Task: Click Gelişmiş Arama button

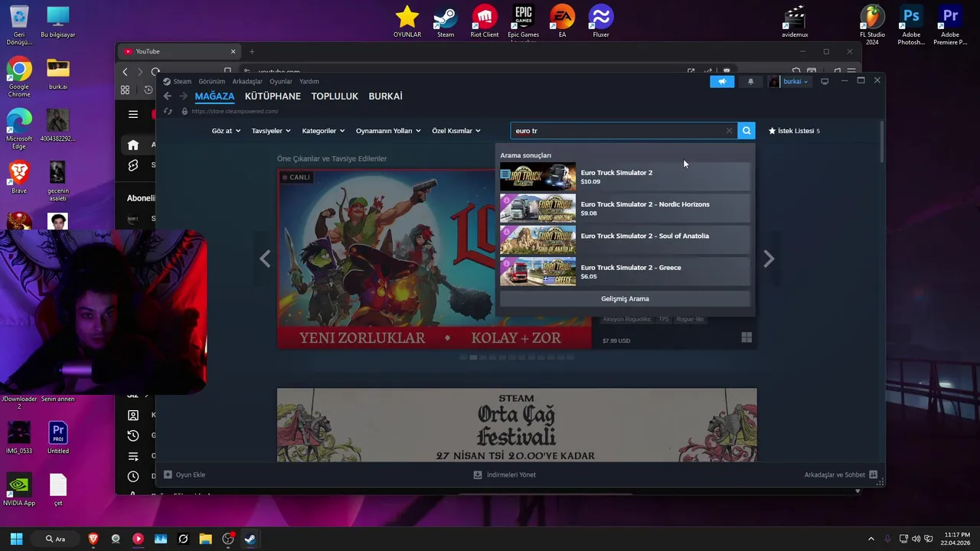Action: coord(625,298)
